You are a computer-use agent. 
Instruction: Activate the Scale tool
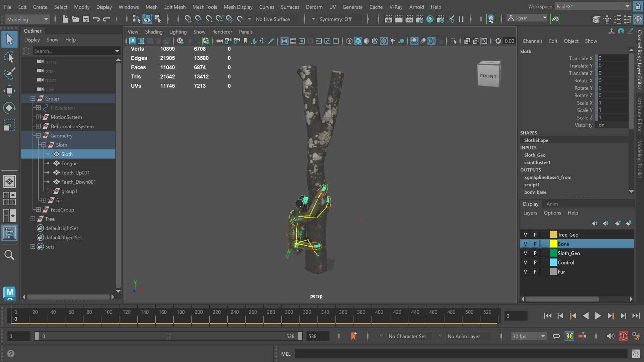[9, 125]
